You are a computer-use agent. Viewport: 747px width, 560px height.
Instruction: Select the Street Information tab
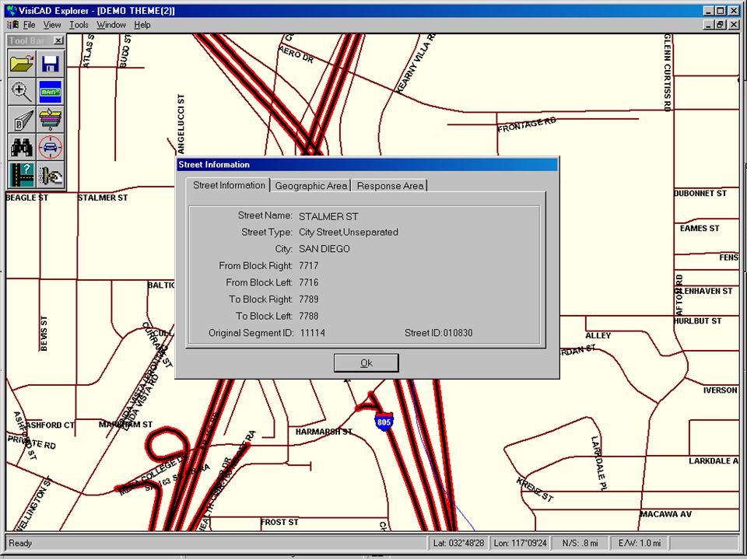(229, 185)
